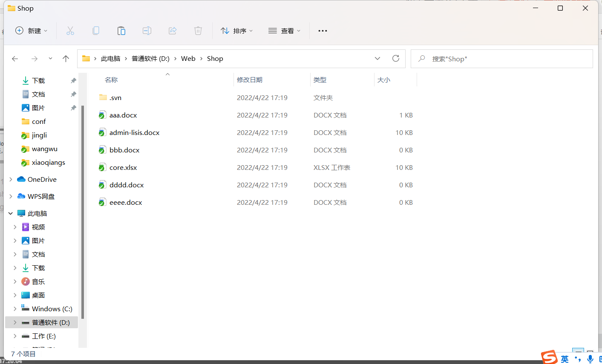
Task: Click the 10 KB size of core.xlsx
Action: point(404,167)
